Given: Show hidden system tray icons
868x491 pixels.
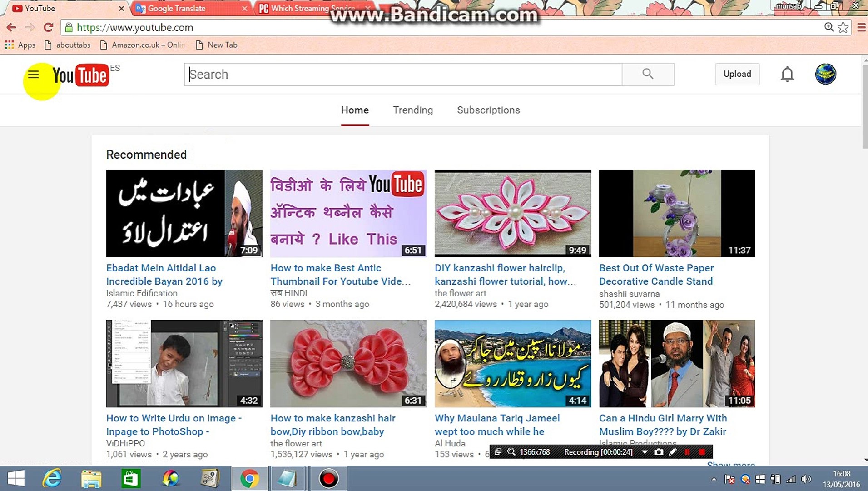Looking at the screenshot, I should (x=714, y=479).
